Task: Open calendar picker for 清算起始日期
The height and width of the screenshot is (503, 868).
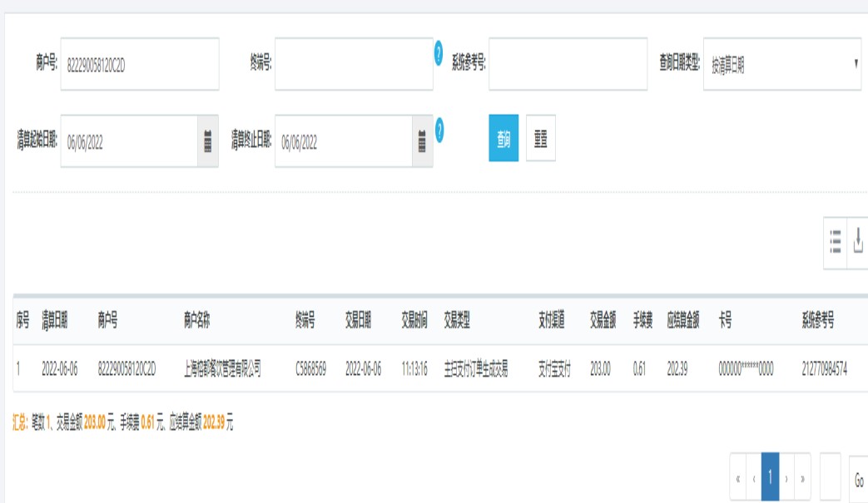Action: [x=208, y=142]
